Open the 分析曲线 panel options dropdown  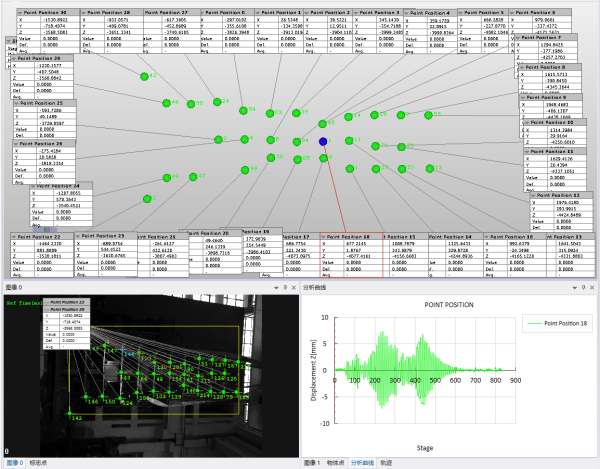click(x=575, y=288)
